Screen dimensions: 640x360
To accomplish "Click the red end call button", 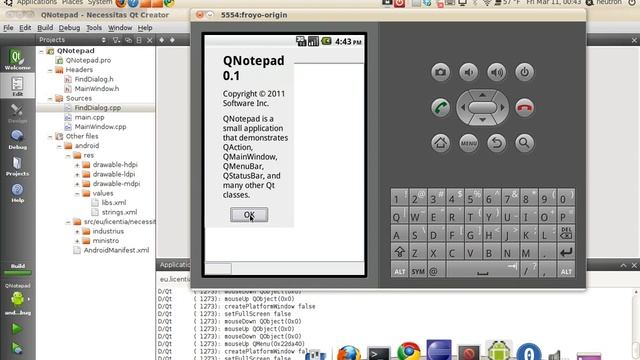I will (x=524, y=108).
